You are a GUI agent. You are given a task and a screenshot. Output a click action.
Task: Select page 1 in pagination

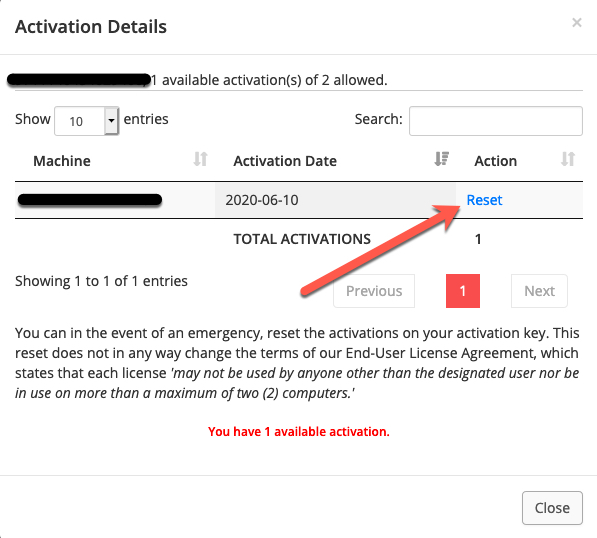click(x=463, y=291)
